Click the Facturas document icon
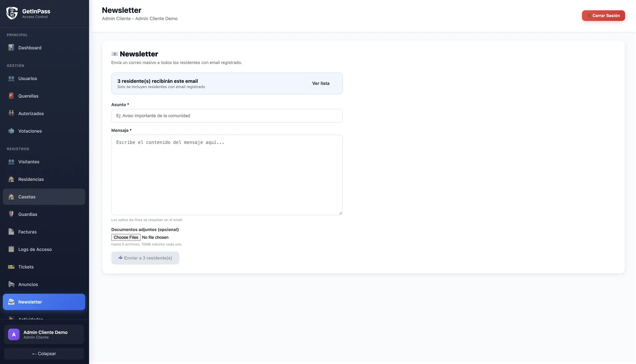636x364 pixels. coord(11,232)
